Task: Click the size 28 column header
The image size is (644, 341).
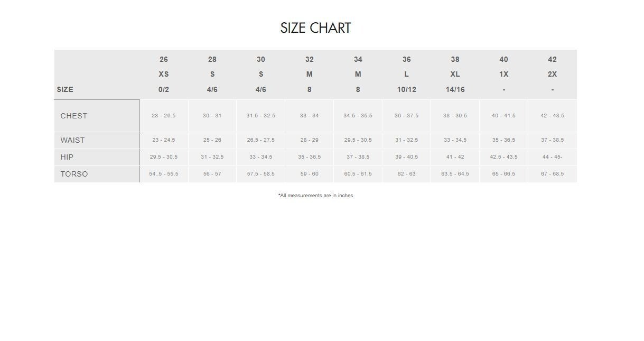Action: 212,59
